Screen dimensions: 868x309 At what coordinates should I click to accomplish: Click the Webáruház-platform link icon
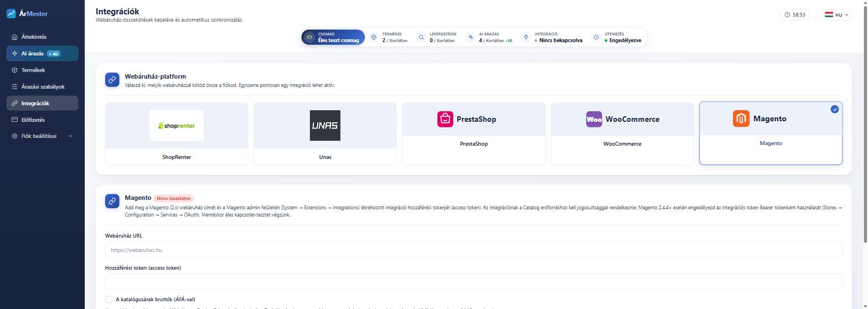pyautogui.click(x=112, y=80)
